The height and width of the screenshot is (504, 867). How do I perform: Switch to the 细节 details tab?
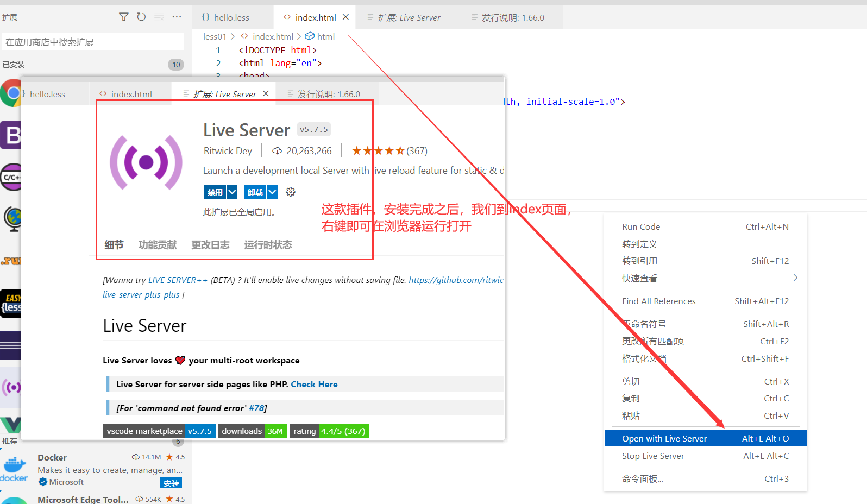(114, 245)
